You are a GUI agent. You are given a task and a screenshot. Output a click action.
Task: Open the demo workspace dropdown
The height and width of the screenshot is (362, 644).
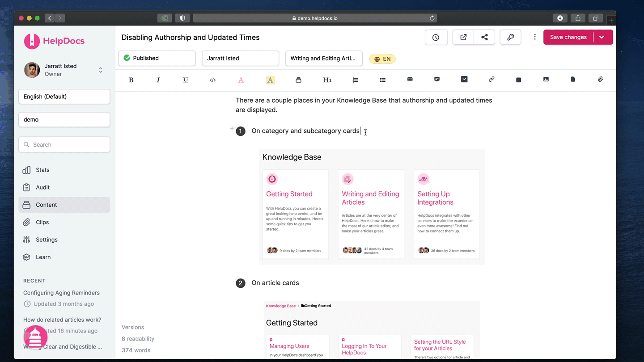point(64,119)
